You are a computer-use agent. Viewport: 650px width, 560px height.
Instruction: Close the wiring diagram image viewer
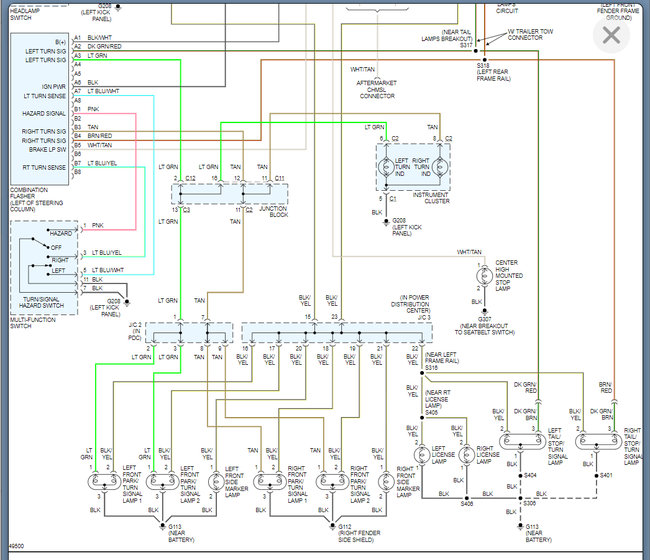(611, 35)
